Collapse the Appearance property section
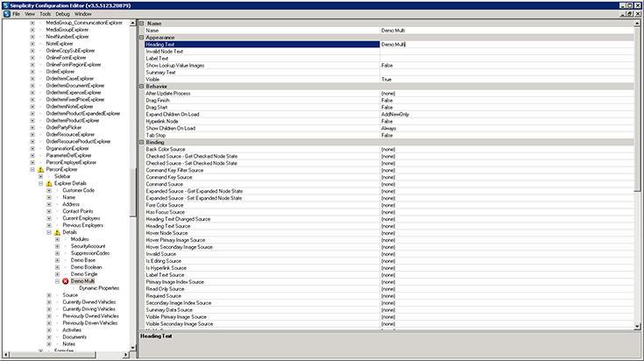This screenshot has width=644, height=361. pyautogui.click(x=142, y=38)
